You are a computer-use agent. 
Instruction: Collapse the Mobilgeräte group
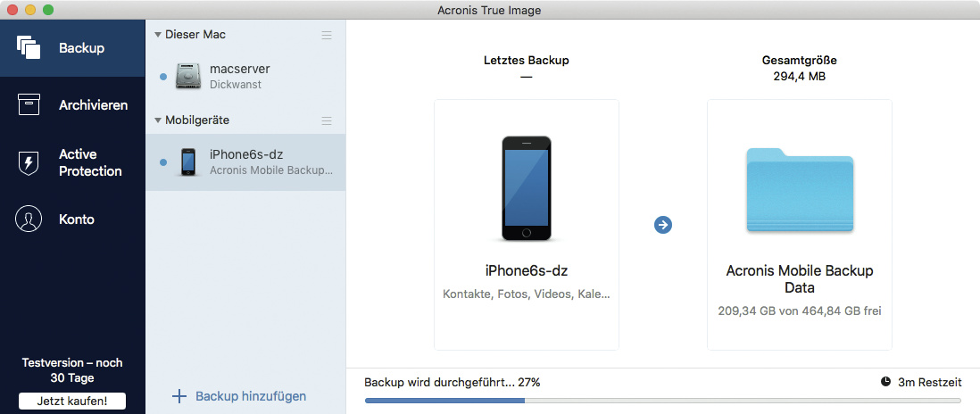coord(158,120)
